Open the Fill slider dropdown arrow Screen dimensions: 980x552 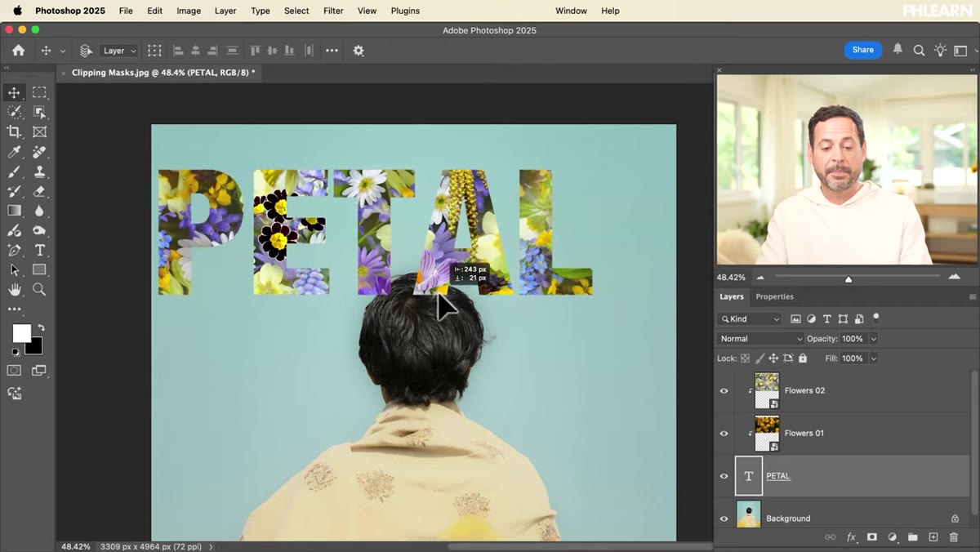pos(873,358)
